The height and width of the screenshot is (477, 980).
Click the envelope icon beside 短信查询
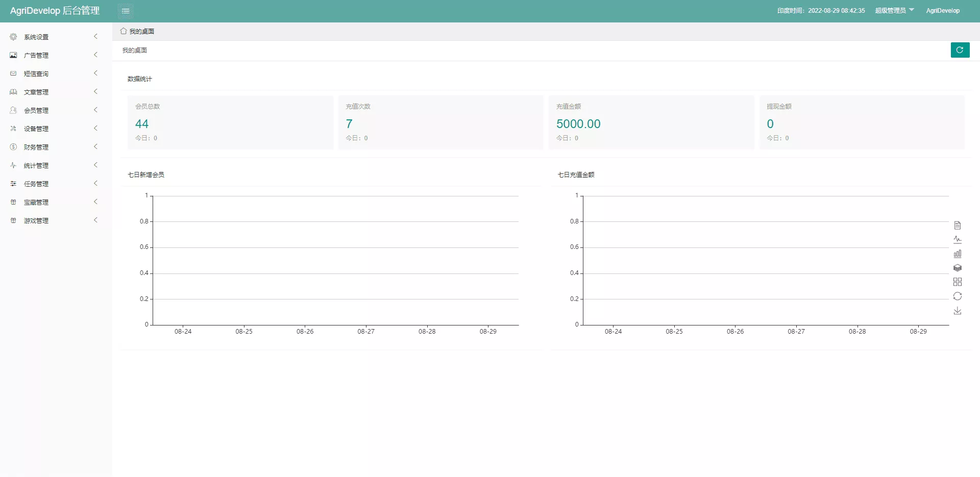(x=13, y=73)
